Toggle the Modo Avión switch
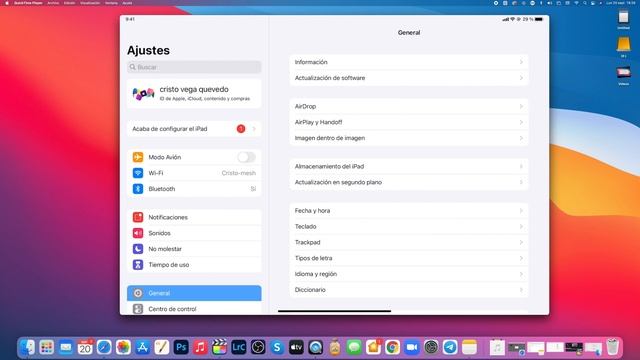The image size is (640, 360). pos(246,157)
